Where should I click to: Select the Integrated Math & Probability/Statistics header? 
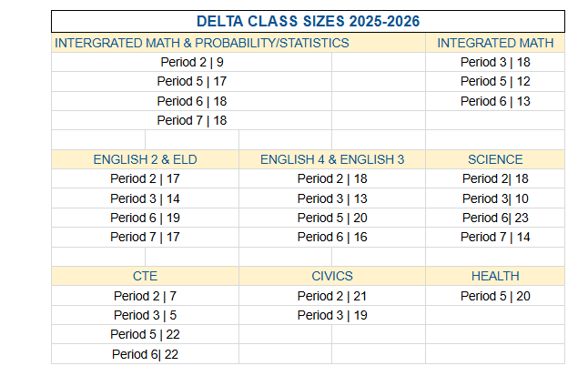pos(202,43)
